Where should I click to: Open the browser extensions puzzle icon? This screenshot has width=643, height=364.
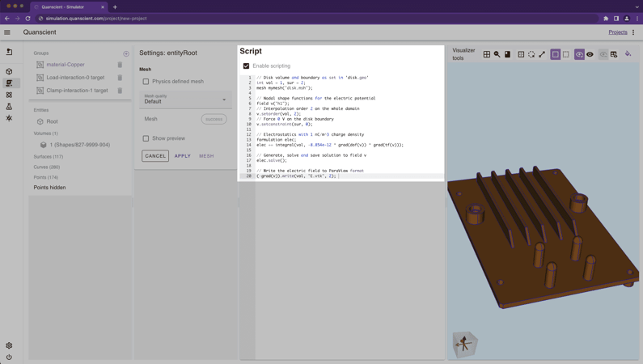click(x=606, y=19)
